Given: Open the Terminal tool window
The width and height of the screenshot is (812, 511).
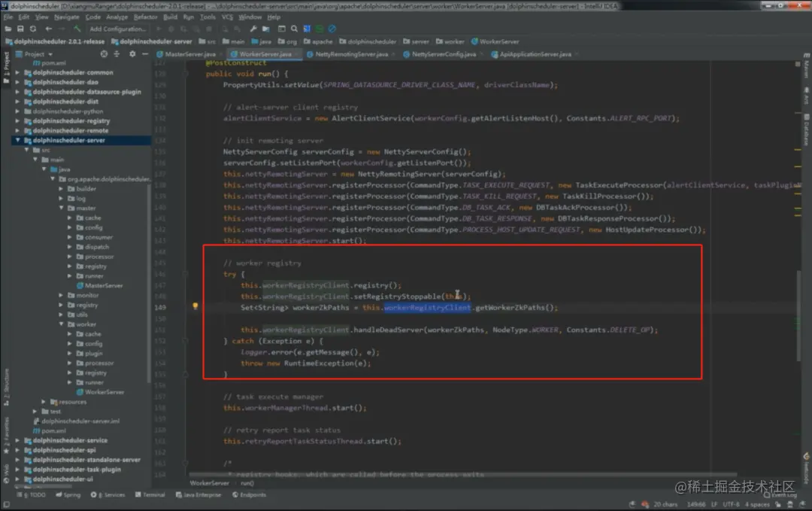Looking at the screenshot, I should tap(150, 495).
